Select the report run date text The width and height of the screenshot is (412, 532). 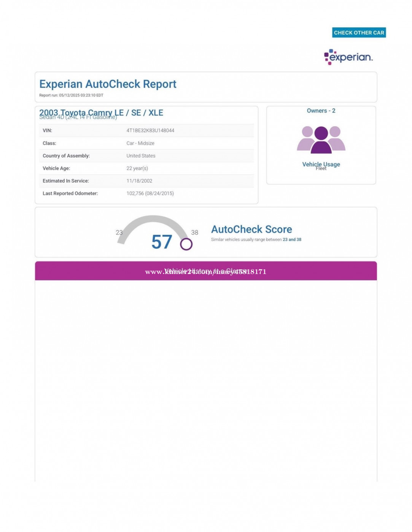(71, 95)
